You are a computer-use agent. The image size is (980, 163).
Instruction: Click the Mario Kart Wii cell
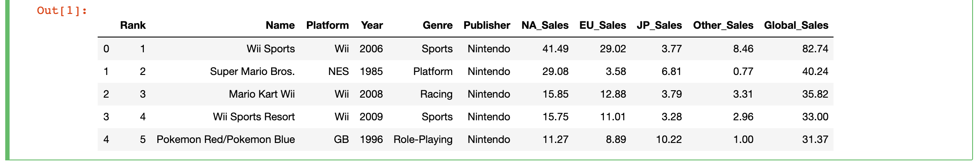click(262, 94)
